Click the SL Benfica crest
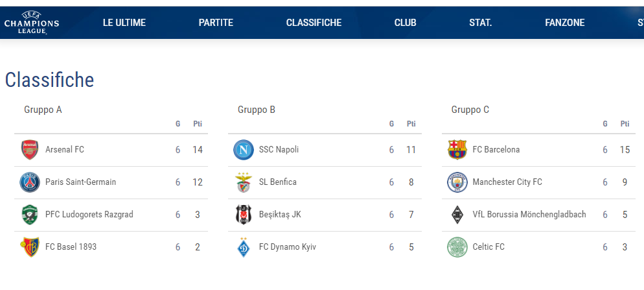 coord(244,182)
